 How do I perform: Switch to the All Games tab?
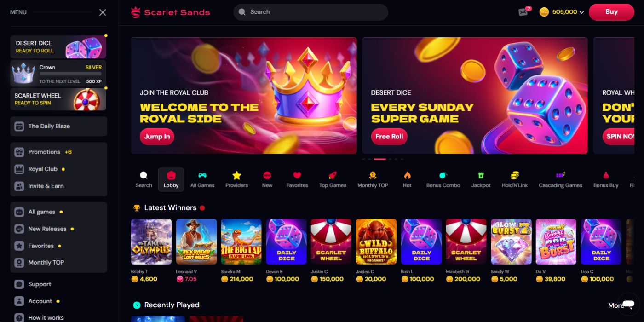(202, 179)
